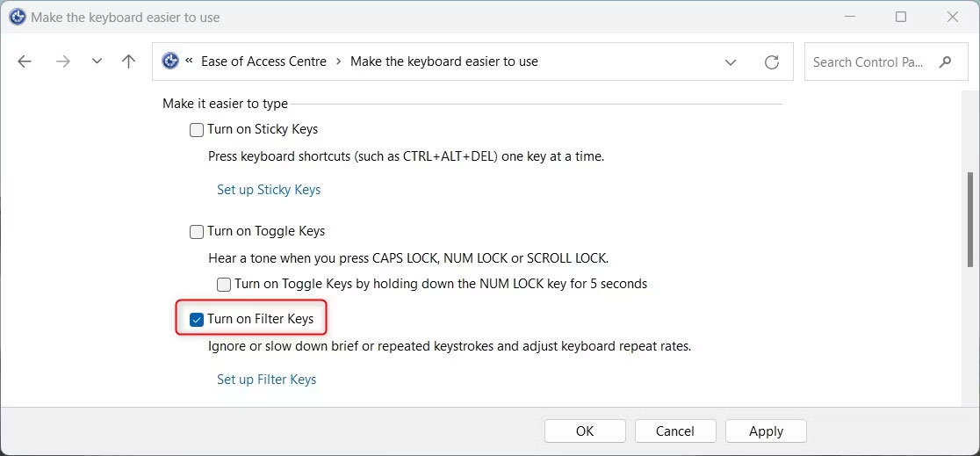Click the forward navigation arrow
980x456 pixels.
coord(63,62)
